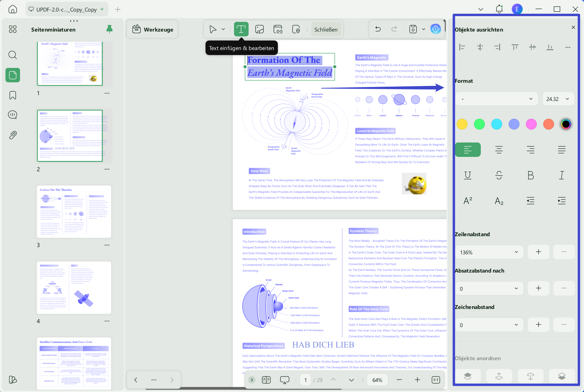Open the search in the left sidebar
This screenshot has height=392, width=584.
[x=12, y=55]
